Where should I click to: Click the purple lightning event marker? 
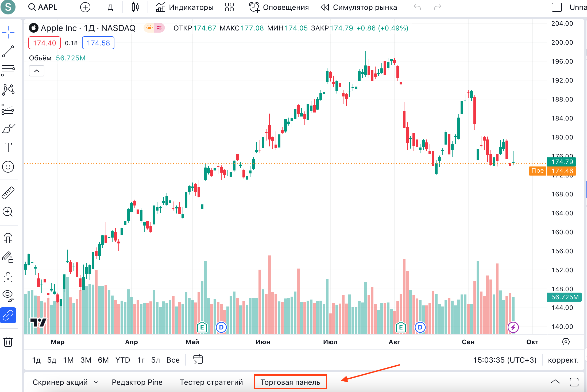pyautogui.click(x=513, y=327)
